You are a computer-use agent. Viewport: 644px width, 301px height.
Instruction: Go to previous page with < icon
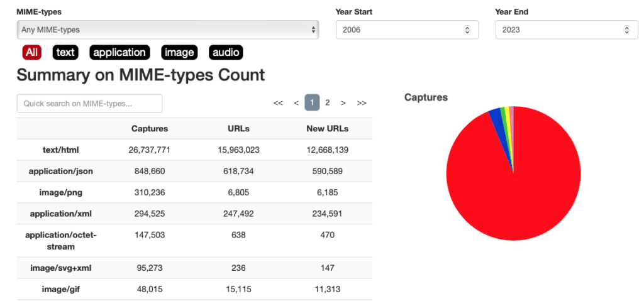point(296,103)
